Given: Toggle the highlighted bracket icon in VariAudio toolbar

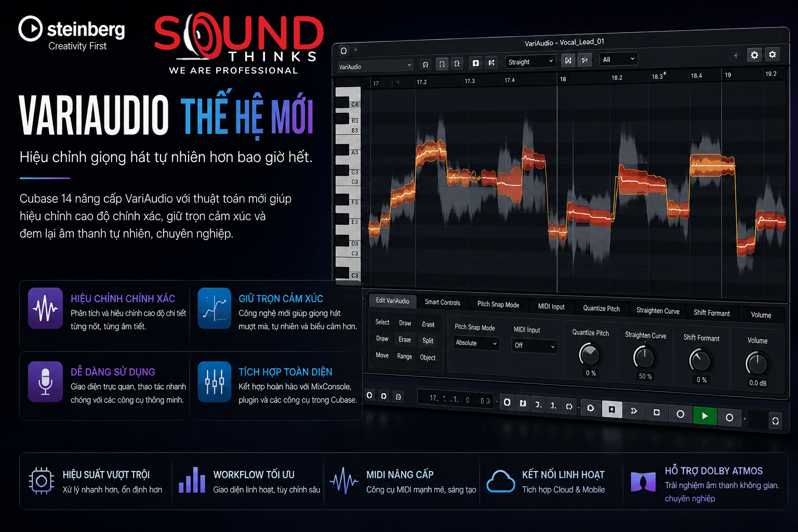Looking at the screenshot, I should [x=442, y=64].
